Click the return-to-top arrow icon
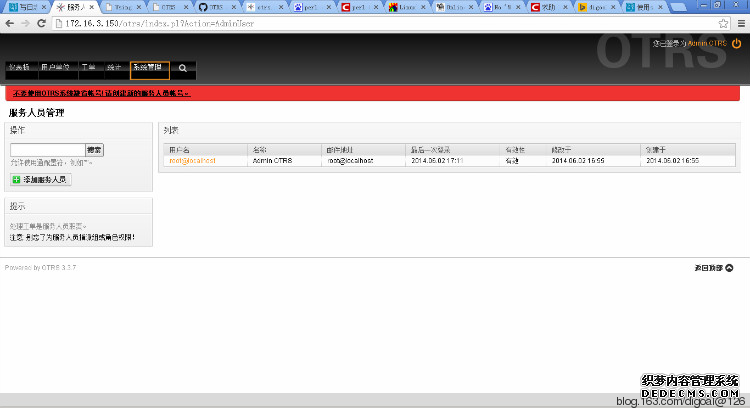This screenshot has width=750, height=408. point(729,268)
